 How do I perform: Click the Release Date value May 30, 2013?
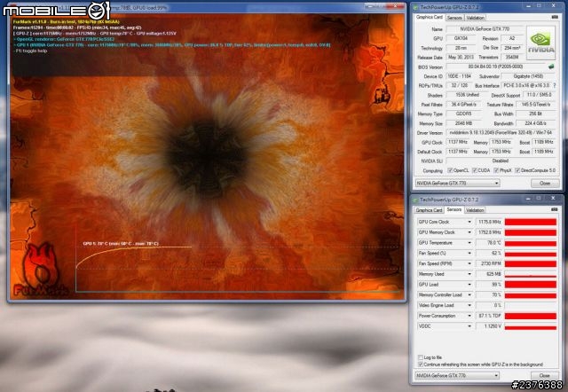pyautogui.click(x=461, y=57)
